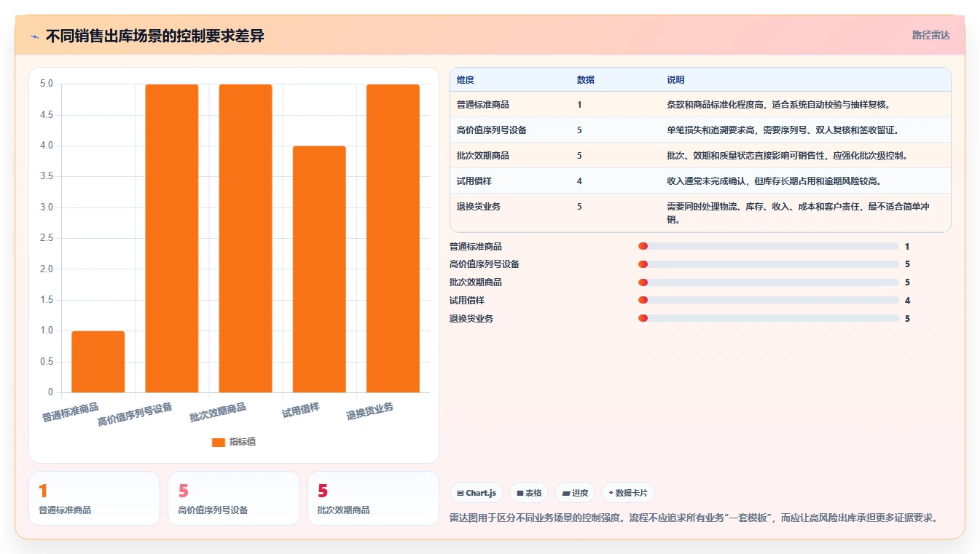Screen dimensions: 980x554
Task: Click the Chart.js chip
Action: (477, 493)
